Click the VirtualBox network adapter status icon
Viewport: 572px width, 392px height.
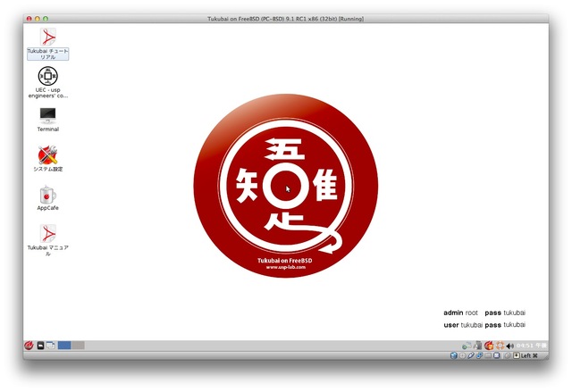coord(479,355)
